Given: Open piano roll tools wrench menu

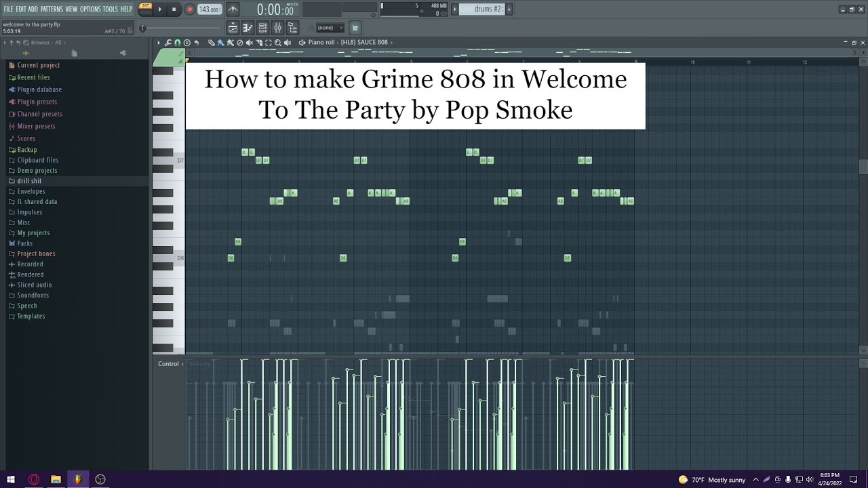Looking at the screenshot, I should pos(168,43).
